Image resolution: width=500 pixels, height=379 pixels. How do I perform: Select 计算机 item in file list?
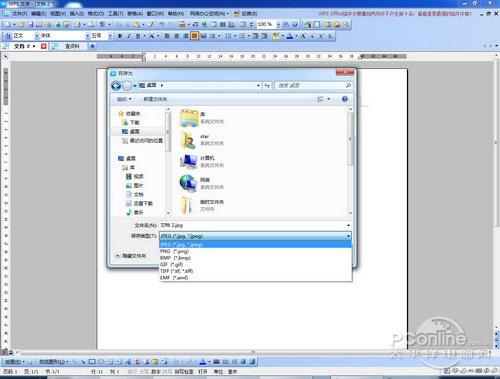coord(201,161)
